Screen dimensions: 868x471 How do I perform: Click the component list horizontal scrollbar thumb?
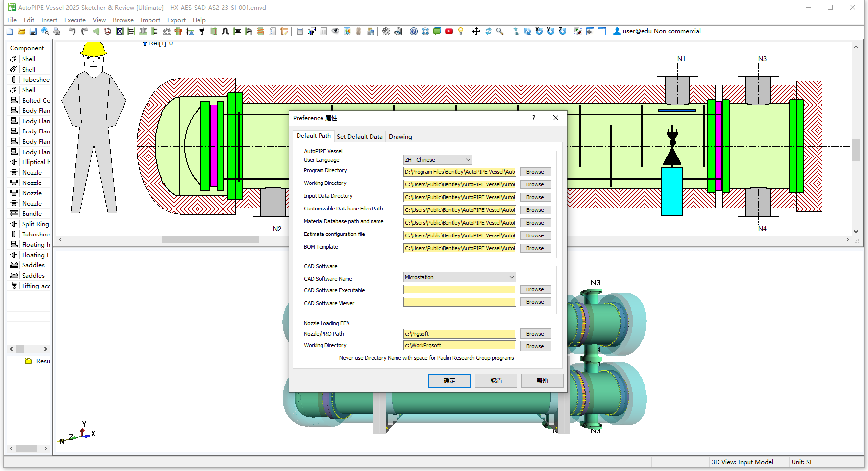coord(20,349)
